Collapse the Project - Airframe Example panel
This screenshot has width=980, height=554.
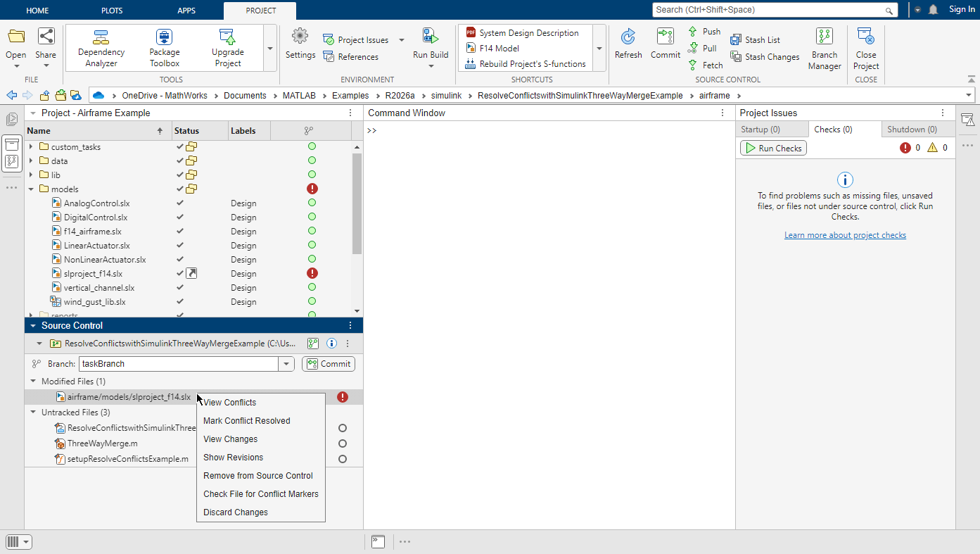coord(33,113)
